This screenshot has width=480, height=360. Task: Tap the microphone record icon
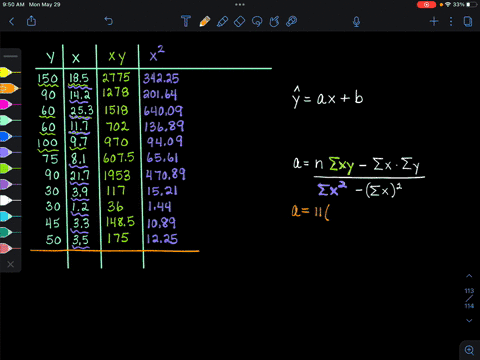click(x=356, y=22)
